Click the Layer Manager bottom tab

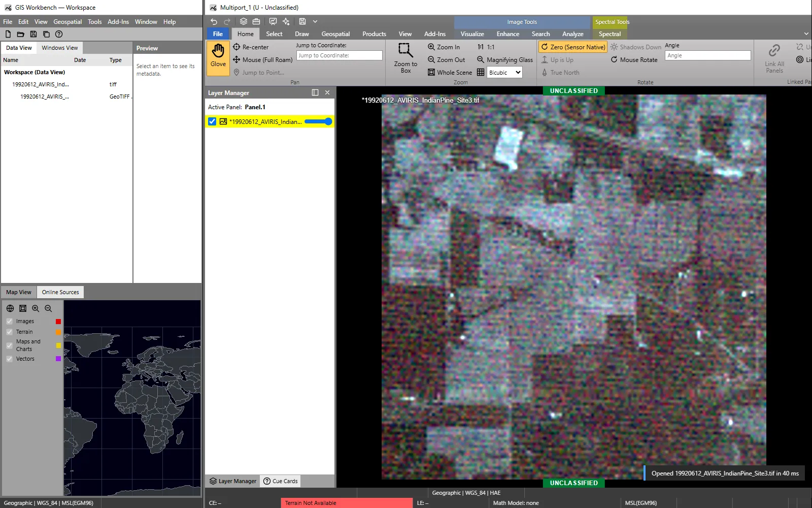[x=233, y=481]
